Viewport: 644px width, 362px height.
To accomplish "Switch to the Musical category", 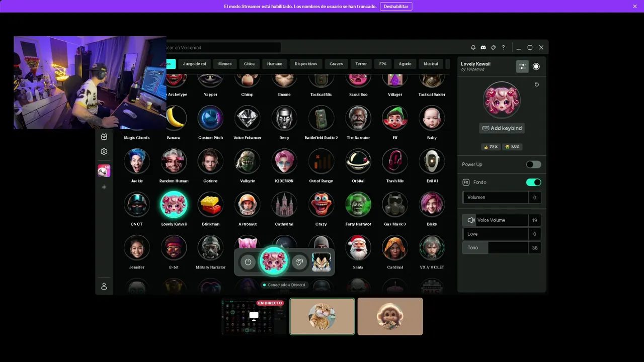I will coord(431,64).
